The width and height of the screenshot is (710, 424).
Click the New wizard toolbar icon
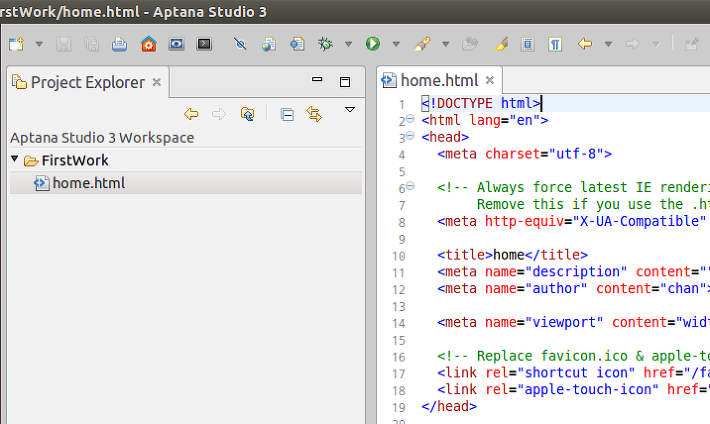pos(16,44)
